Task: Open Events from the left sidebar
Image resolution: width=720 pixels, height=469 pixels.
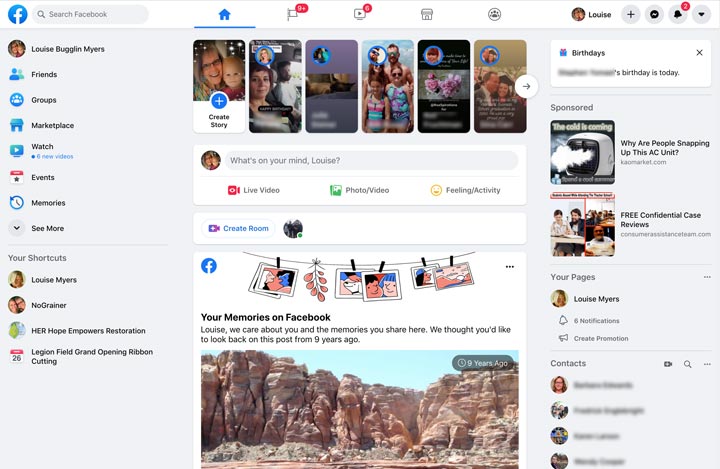Action: point(32,177)
